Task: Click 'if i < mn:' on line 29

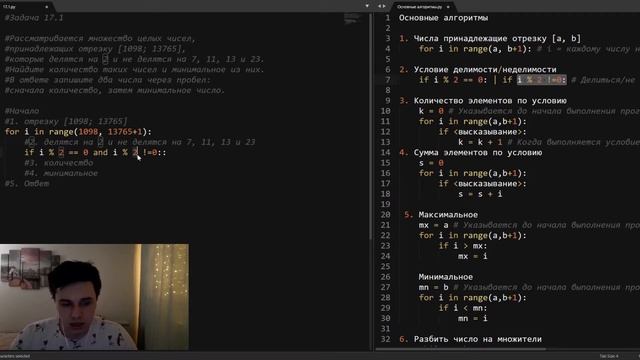Action: [x=463, y=308]
